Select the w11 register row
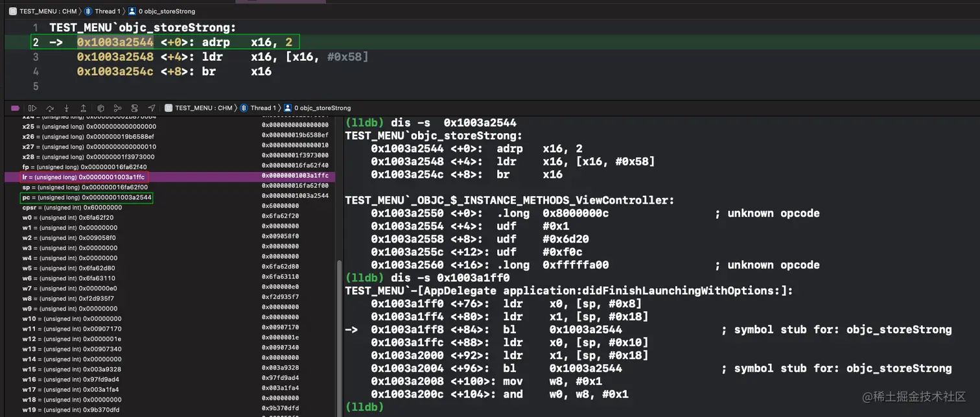Viewport: 980px width, 417px height. tap(169, 329)
